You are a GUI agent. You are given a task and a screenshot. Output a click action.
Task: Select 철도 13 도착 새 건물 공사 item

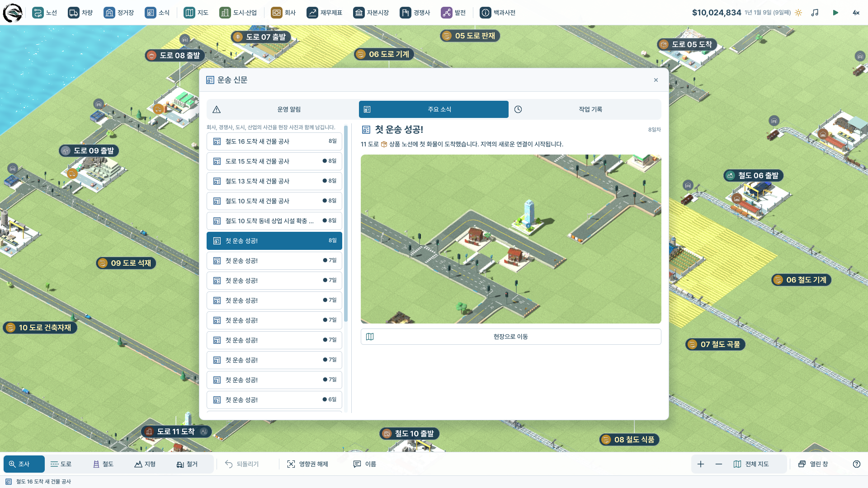tap(274, 181)
